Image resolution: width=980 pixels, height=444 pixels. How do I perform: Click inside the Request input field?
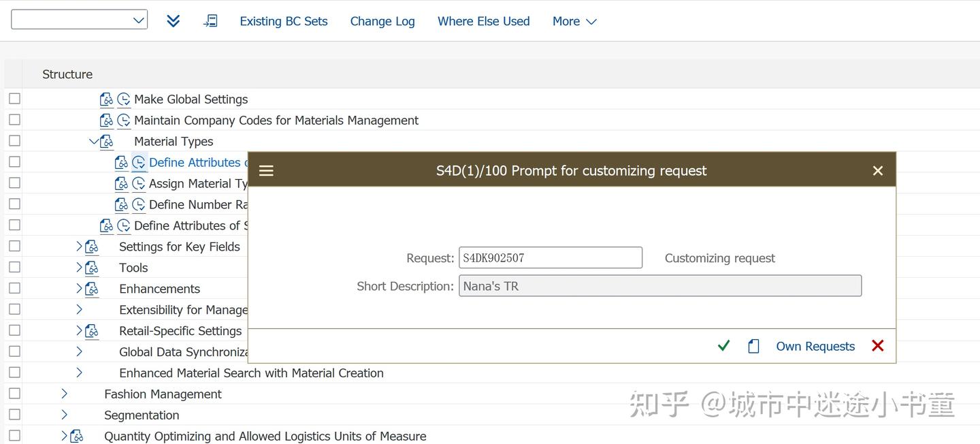coord(550,257)
